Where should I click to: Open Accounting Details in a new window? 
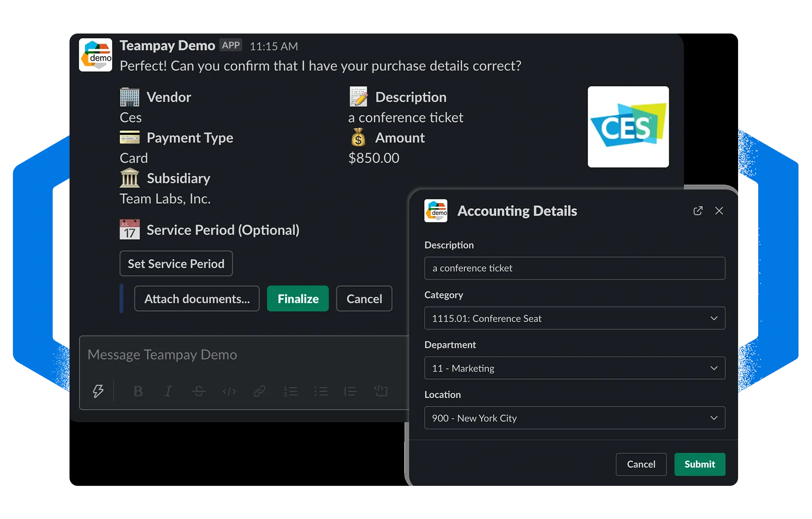pos(698,211)
